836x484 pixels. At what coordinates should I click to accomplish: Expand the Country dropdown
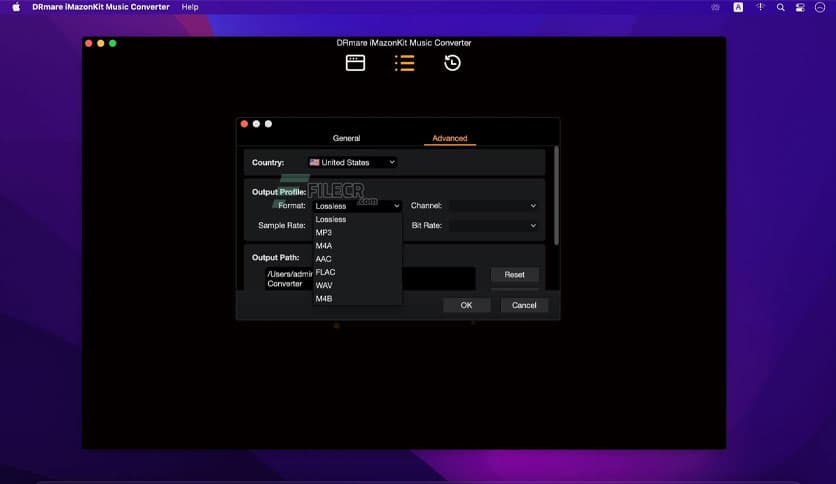click(x=352, y=162)
